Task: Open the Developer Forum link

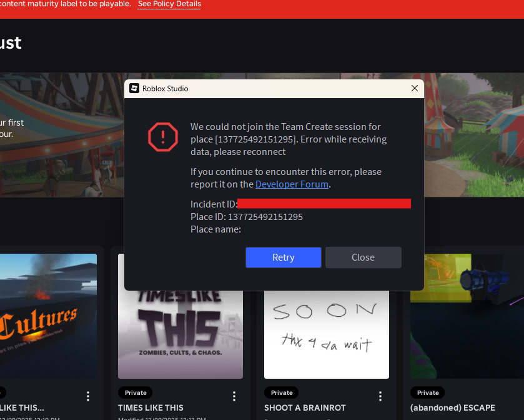Action: tap(292, 184)
